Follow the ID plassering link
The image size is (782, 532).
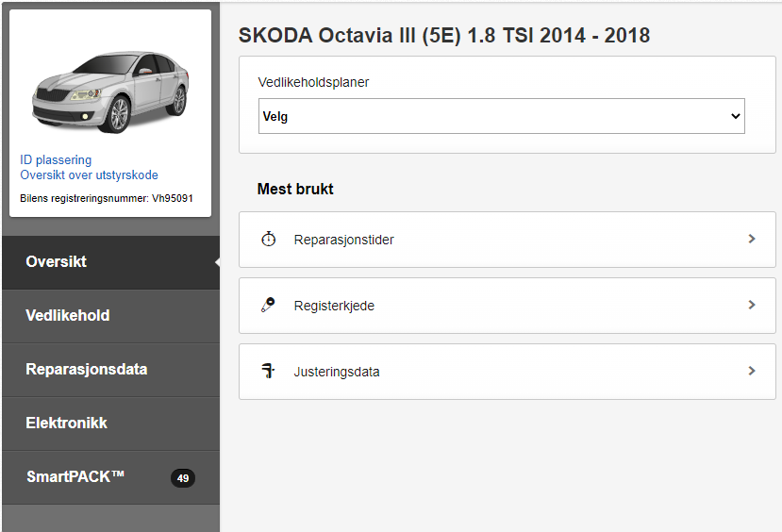pyautogui.click(x=56, y=160)
